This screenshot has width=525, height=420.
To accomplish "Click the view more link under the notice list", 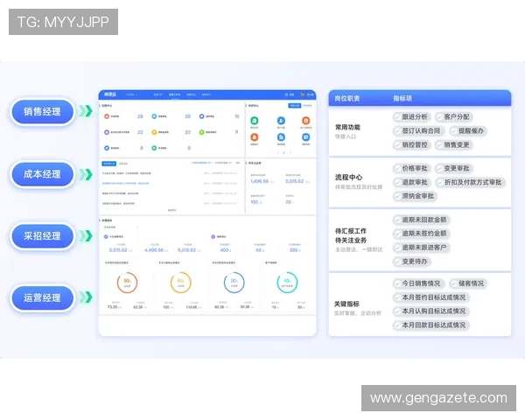I will coord(171,210).
